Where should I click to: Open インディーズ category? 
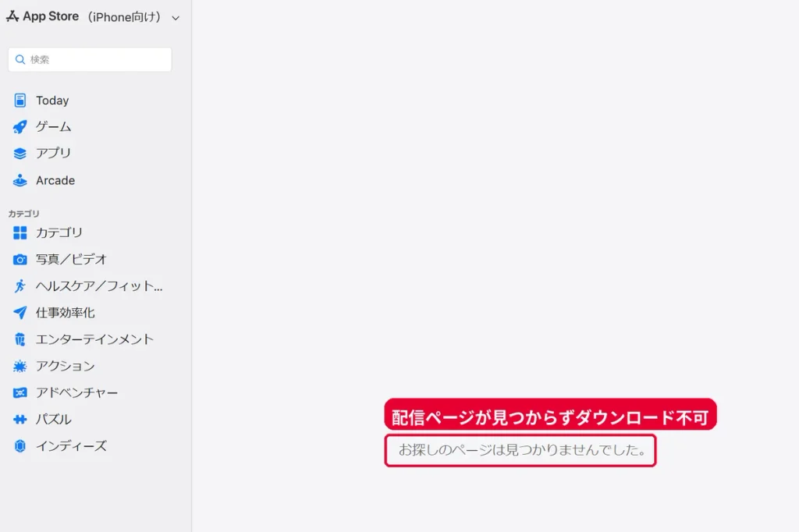point(71,446)
